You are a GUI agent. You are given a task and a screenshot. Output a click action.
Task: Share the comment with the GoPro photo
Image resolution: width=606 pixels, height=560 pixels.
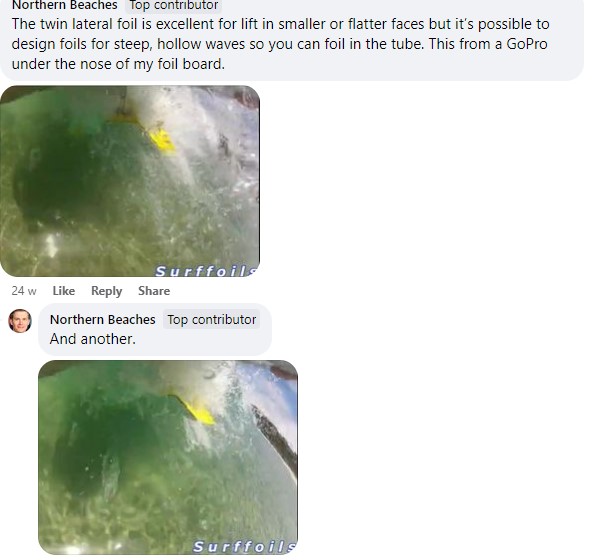pos(154,291)
